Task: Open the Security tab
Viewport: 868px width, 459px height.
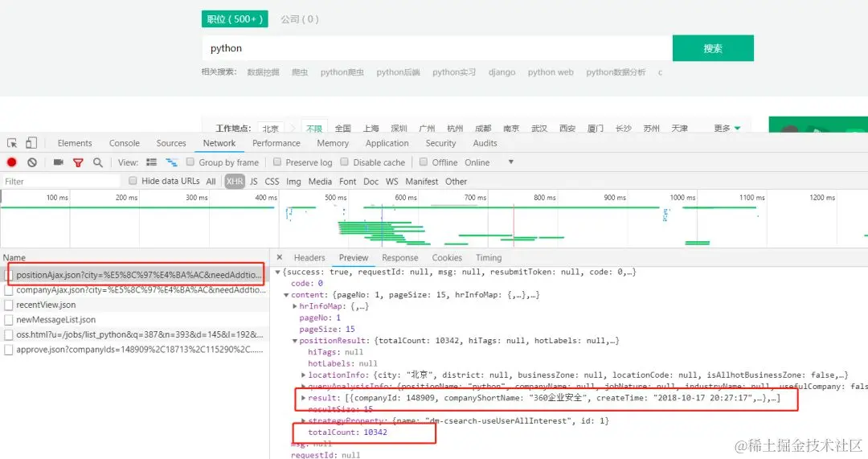Action: click(x=440, y=143)
